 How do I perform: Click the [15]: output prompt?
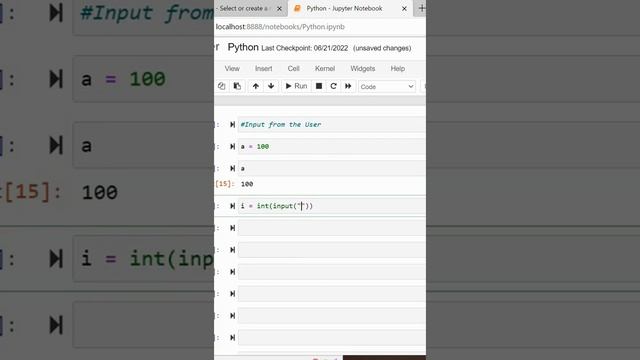(225, 184)
